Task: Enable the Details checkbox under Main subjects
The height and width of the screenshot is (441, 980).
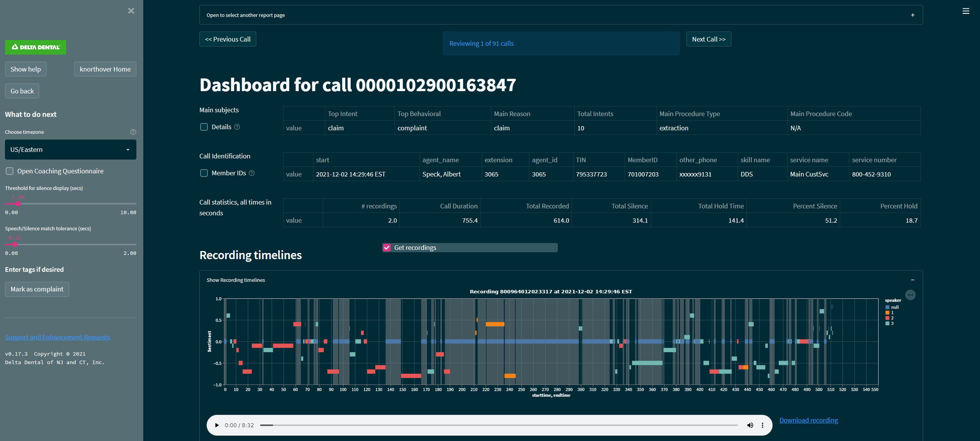Action: pyautogui.click(x=204, y=126)
